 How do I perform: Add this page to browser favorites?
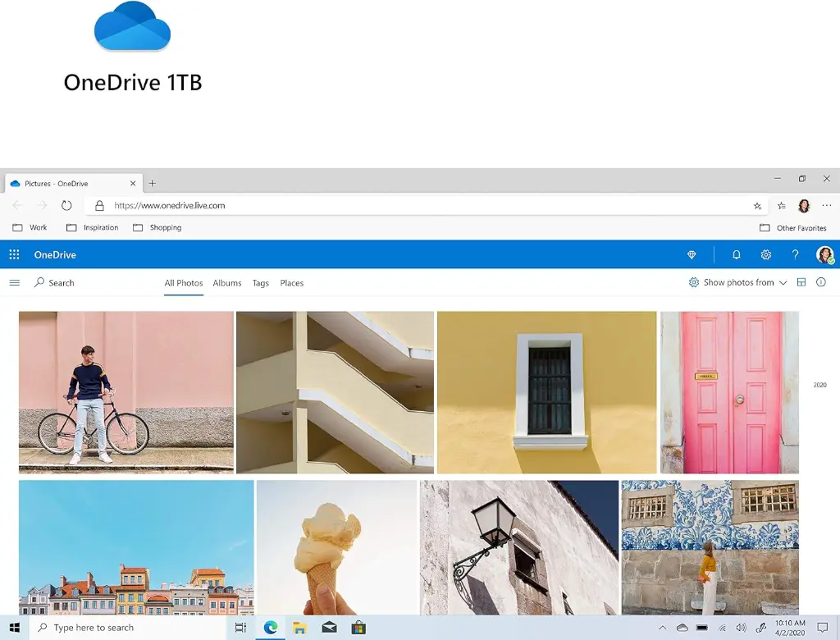[x=757, y=206]
